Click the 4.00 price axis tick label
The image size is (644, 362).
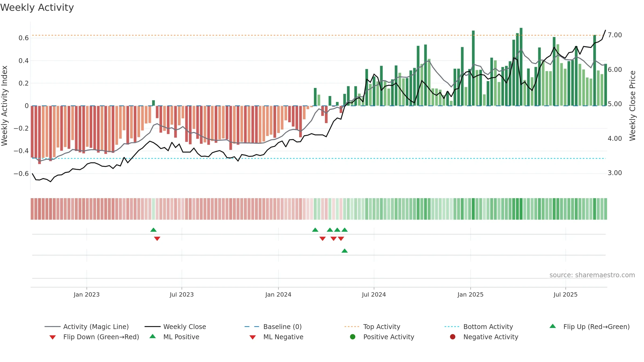click(x=615, y=139)
